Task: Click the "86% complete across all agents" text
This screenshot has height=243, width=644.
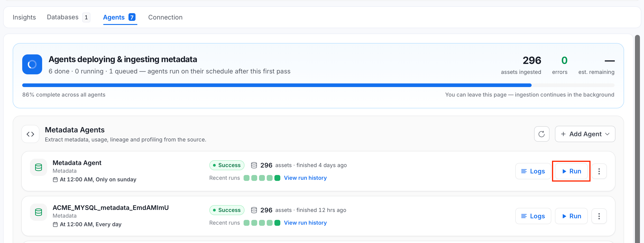Action: 64,95
